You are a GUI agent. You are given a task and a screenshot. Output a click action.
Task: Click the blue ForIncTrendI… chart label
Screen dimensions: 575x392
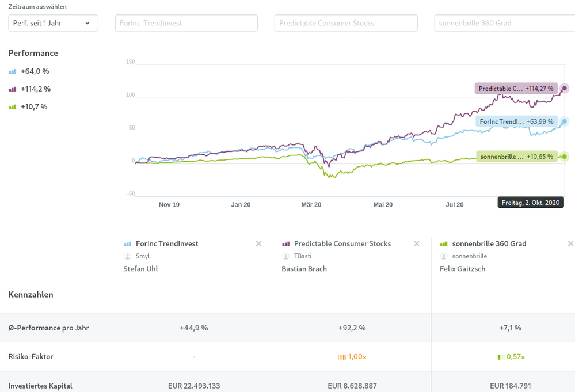[x=516, y=121]
